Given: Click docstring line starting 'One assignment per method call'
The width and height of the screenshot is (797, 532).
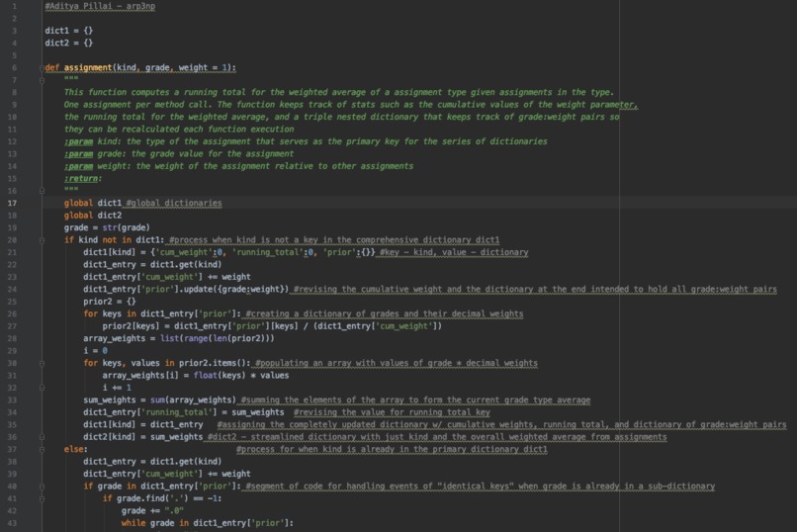Looking at the screenshot, I should pyautogui.click(x=351, y=105).
